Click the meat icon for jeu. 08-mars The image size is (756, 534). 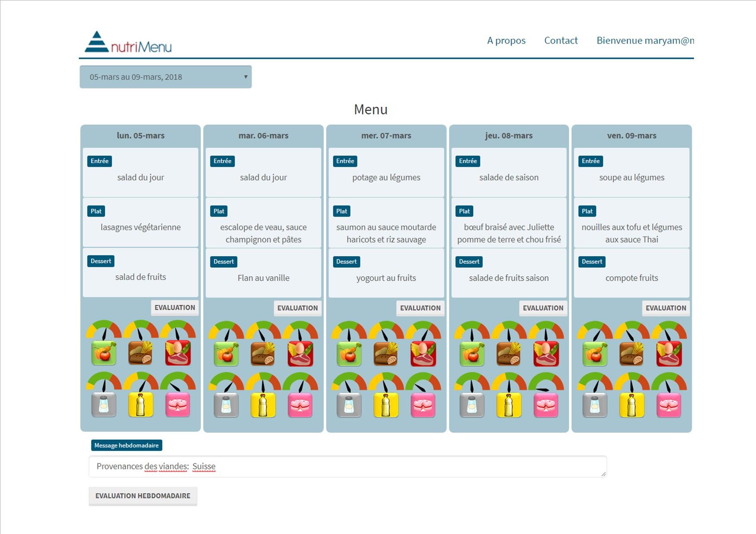546,354
